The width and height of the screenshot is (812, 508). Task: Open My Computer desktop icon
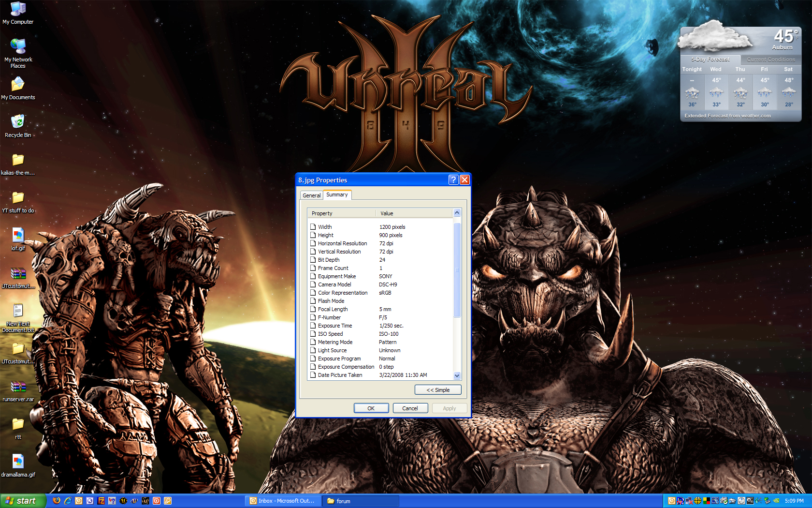[18, 13]
